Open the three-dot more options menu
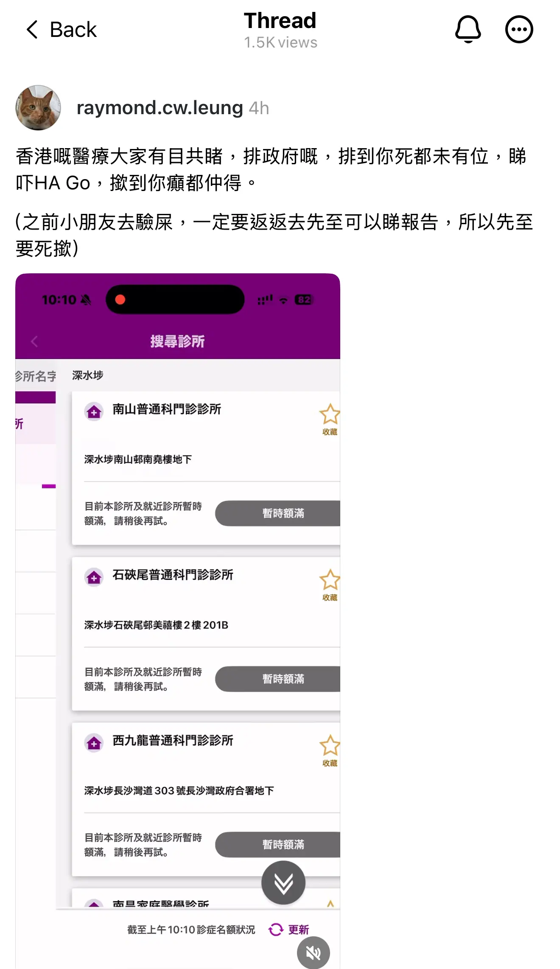560x969 pixels. tap(519, 29)
